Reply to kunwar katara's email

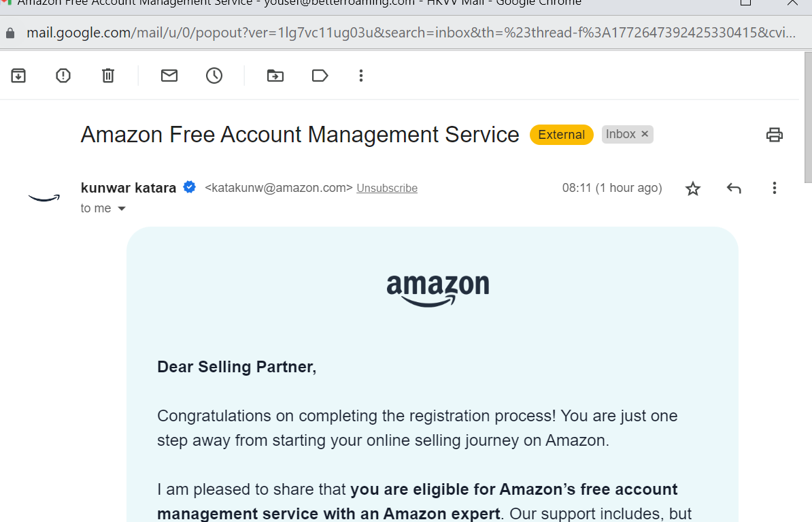click(734, 189)
